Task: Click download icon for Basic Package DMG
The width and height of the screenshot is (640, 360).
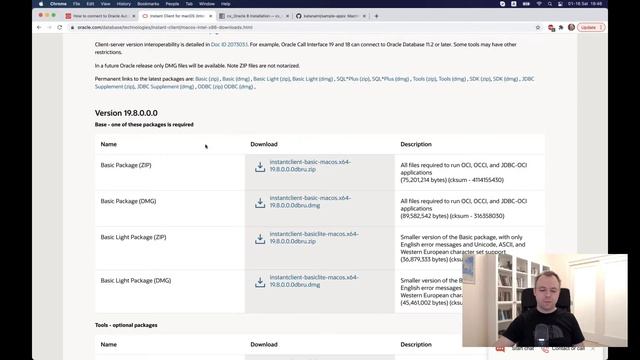Action: (x=260, y=203)
